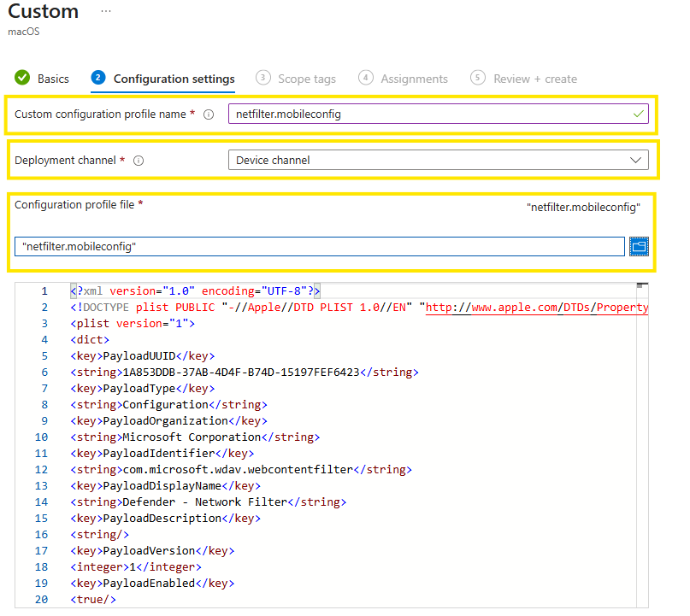Screen dimensions: 690x616
Task: Click step 3 circle icon for Scope tags
Action: [263, 78]
